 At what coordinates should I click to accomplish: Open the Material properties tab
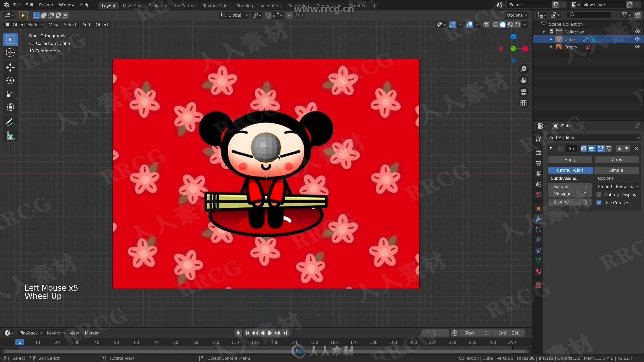(x=538, y=271)
